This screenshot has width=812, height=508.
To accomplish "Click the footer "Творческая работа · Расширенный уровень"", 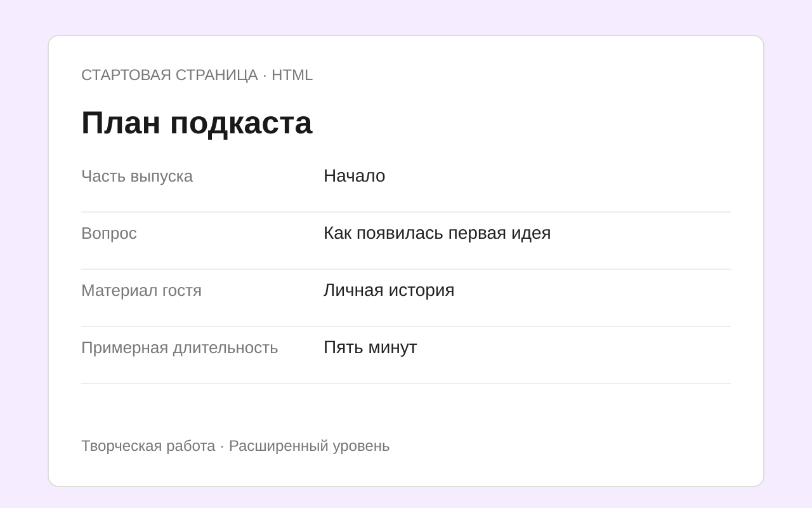I will coord(235,446).
